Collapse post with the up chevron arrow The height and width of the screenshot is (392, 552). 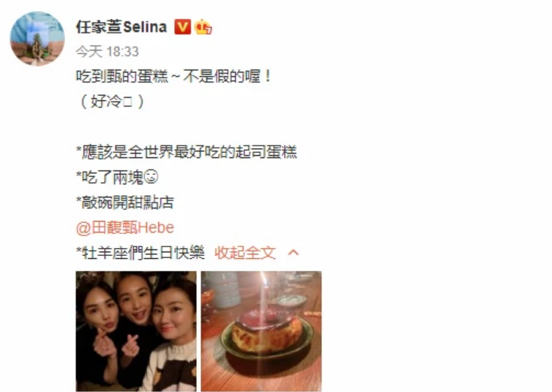(x=294, y=252)
